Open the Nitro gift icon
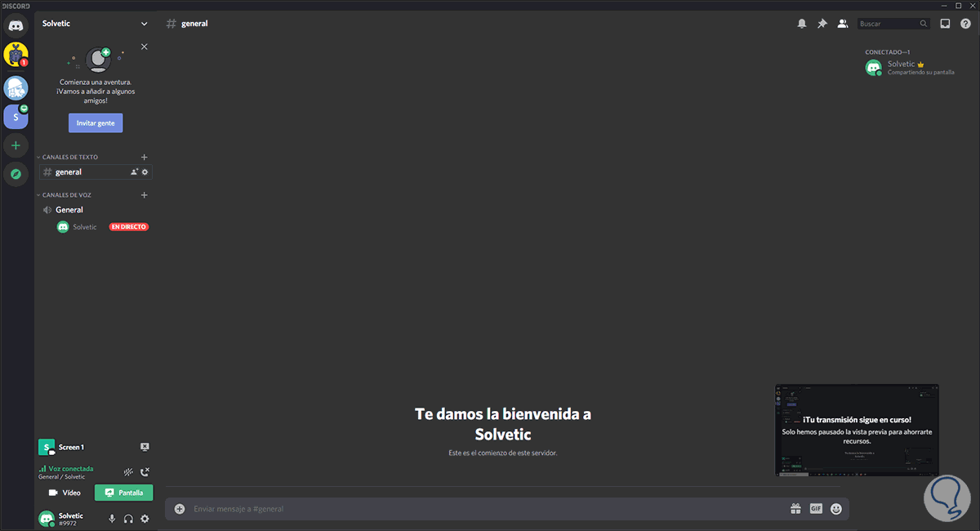The width and height of the screenshot is (980, 531). tap(795, 509)
